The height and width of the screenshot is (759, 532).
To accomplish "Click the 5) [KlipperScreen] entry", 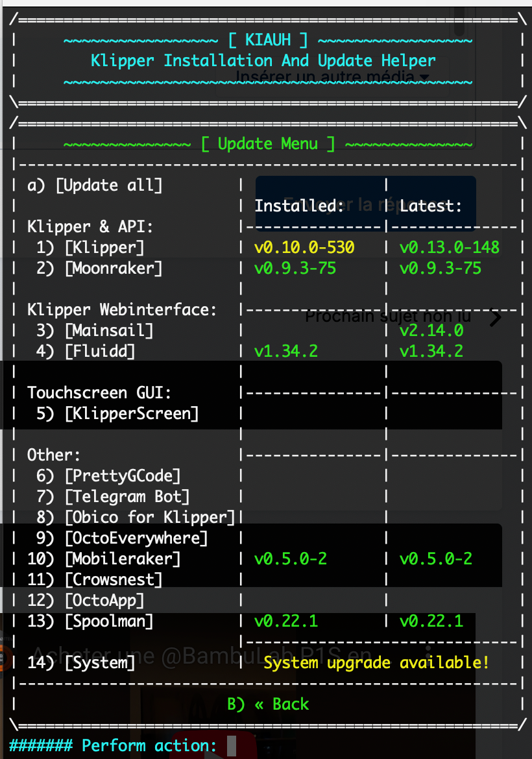I will coord(117,413).
